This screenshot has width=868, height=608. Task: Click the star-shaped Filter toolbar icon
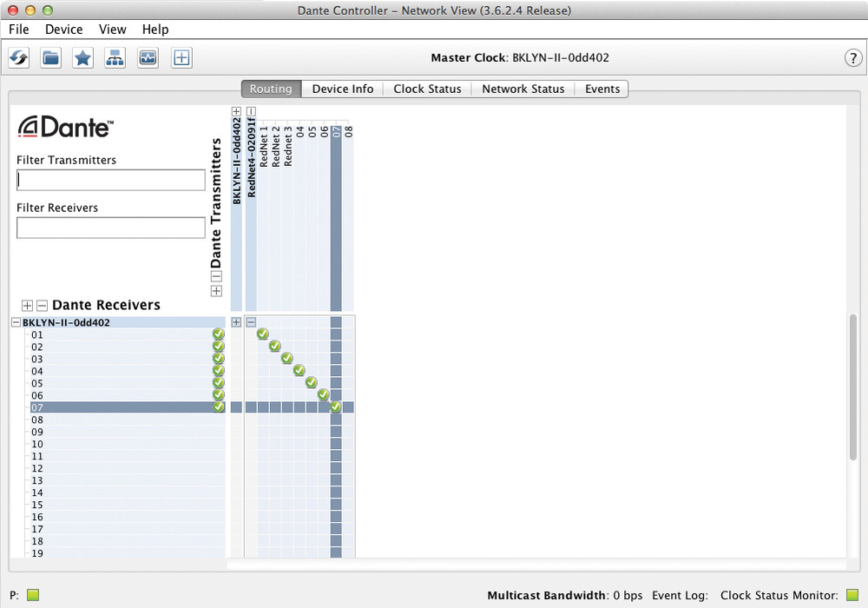click(82, 58)
